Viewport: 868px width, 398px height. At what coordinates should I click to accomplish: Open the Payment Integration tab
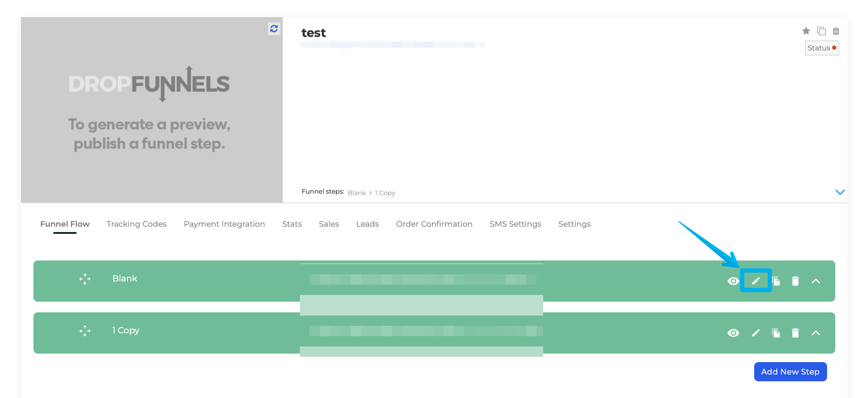click(x=224, y=224)
